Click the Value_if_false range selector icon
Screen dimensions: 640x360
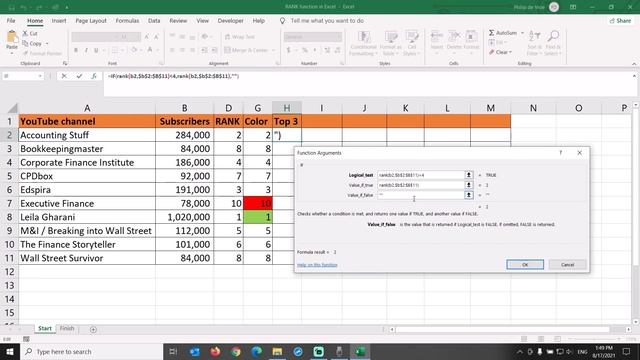[x=469, y=195]
